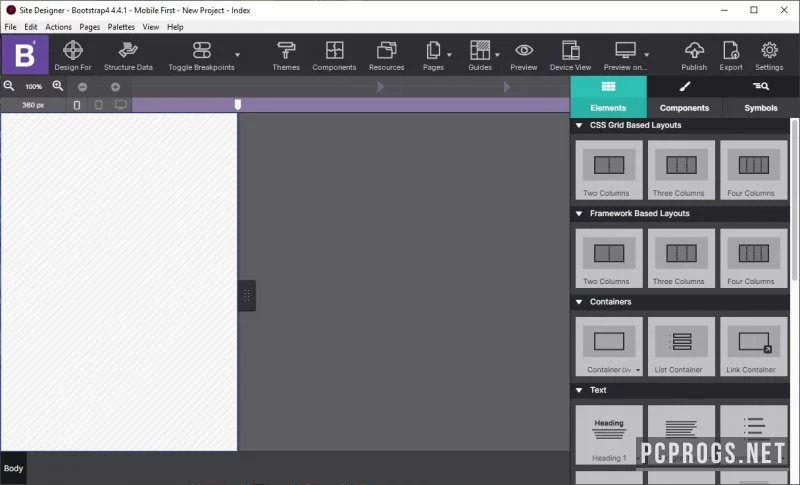
Task: Open the View menu
Action: (x=151, y=27)
